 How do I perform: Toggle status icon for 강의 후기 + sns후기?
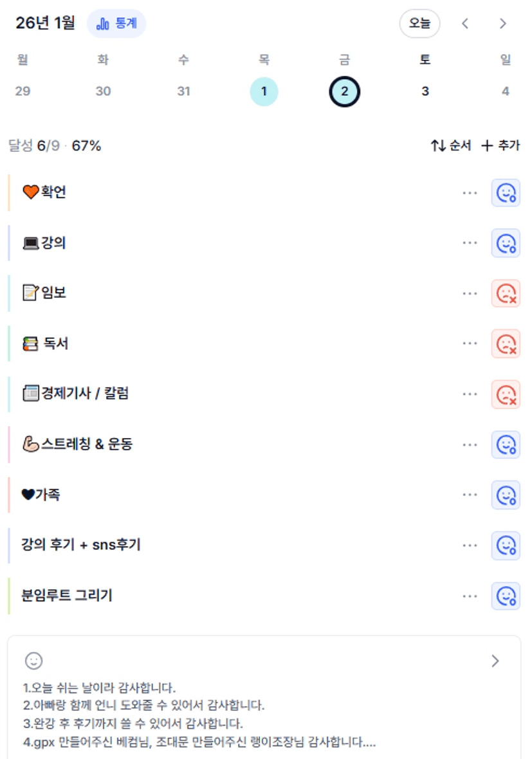[x=506, y=545]
